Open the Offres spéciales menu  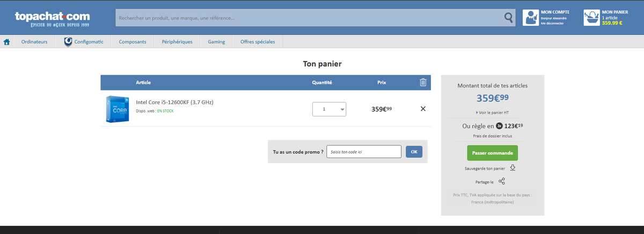tap(258, 42)
